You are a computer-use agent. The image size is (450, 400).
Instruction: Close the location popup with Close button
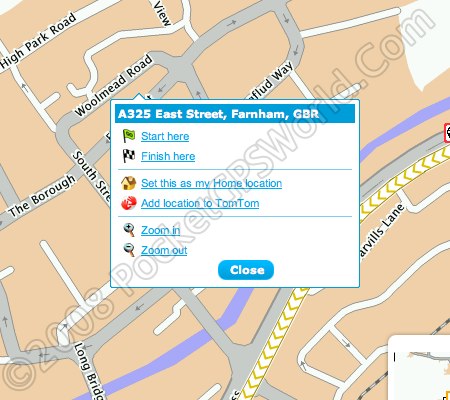coord(246,270)
